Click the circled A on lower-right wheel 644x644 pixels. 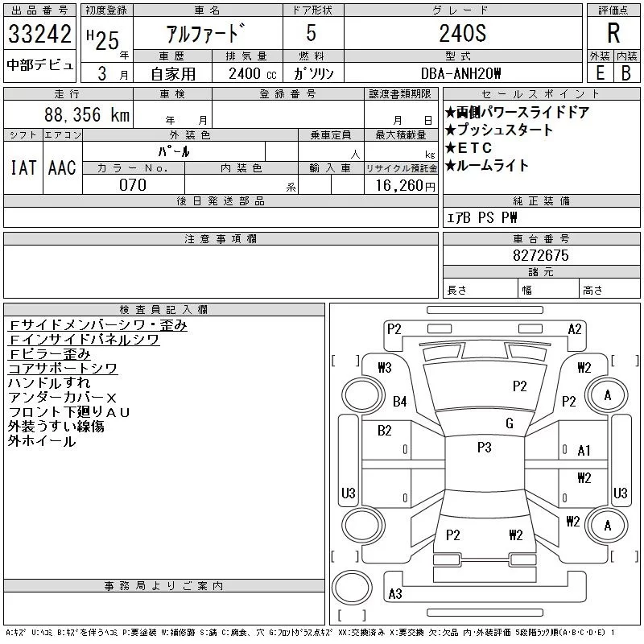point(608,526)
